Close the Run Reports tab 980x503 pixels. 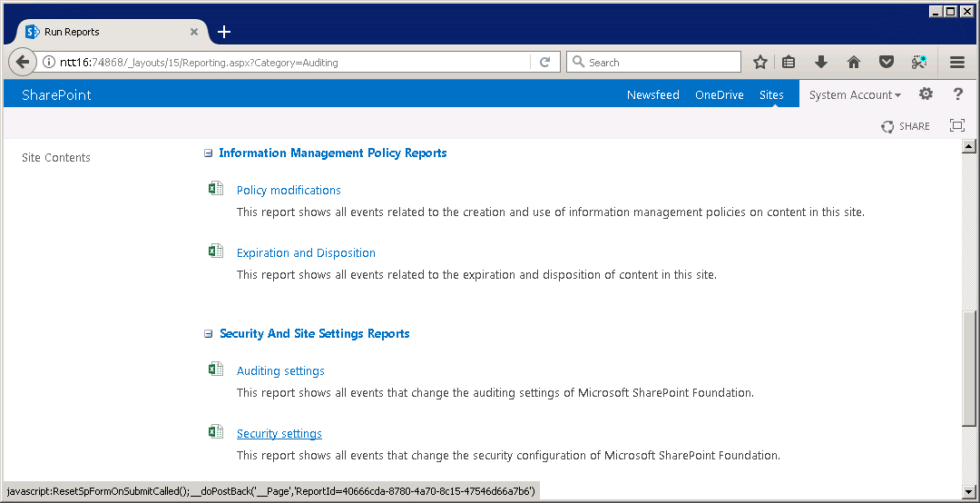click(194, 31)
